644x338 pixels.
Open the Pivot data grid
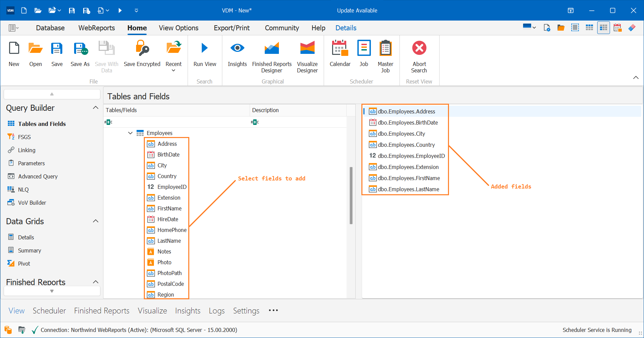pyautogui.click(x=24, y=264)
